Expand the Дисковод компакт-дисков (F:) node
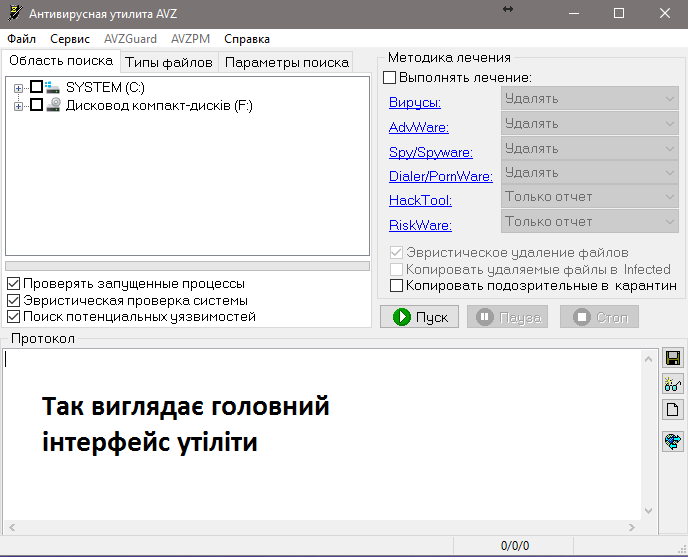 point(19,105)
